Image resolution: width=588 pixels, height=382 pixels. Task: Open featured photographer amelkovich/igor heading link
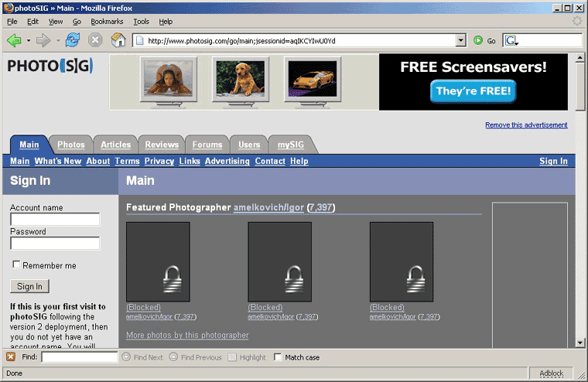tap(268, 207)
